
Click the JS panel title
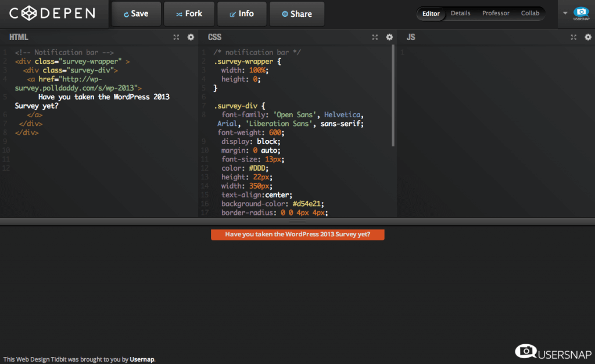pyautogui.click(x=411, y=37)
